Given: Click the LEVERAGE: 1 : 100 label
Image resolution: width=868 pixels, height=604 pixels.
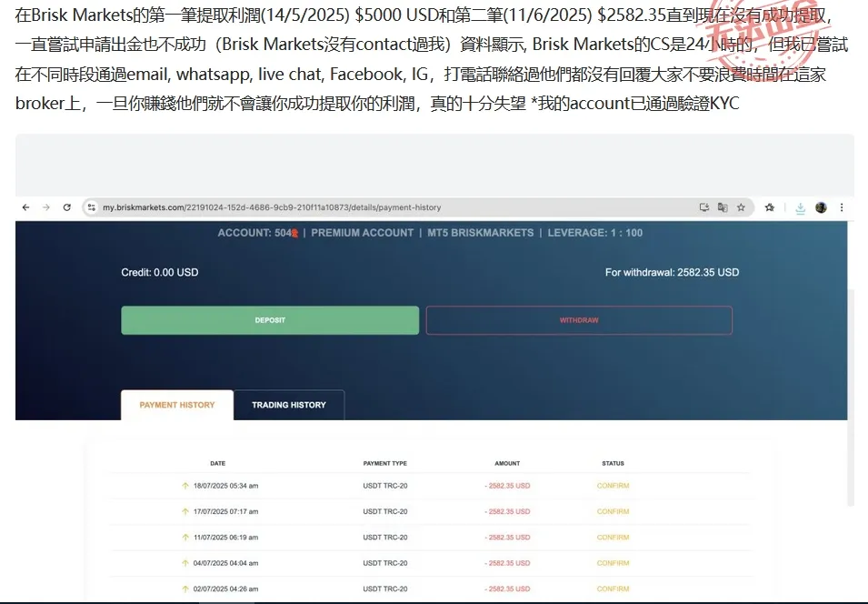Looking at the screenshot, I should 595,233.
